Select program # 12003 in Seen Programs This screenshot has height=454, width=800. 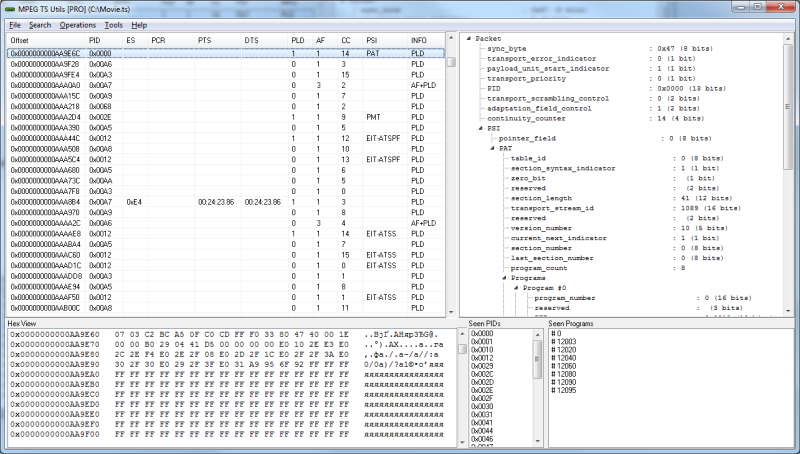tap(563, 342)
